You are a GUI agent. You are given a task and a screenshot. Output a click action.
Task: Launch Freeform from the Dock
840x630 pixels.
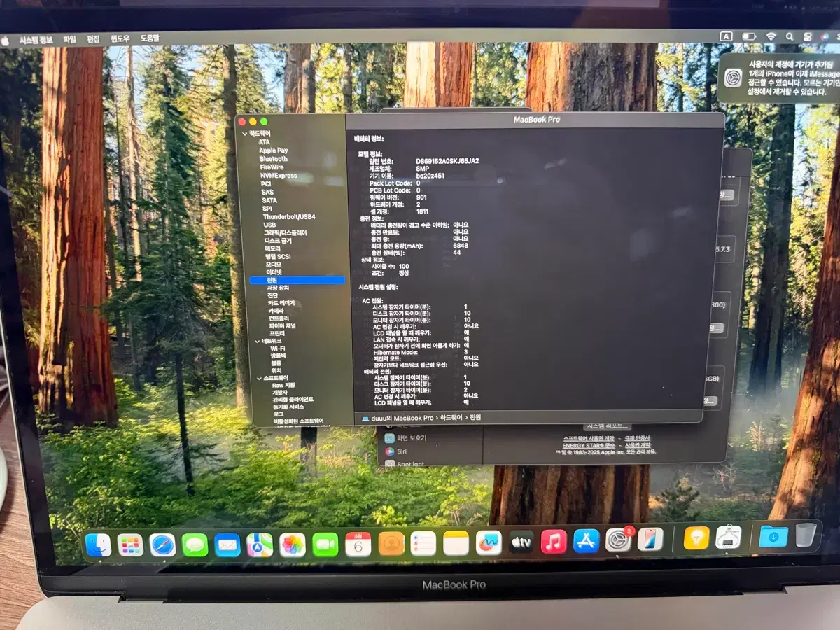point(489,542)
